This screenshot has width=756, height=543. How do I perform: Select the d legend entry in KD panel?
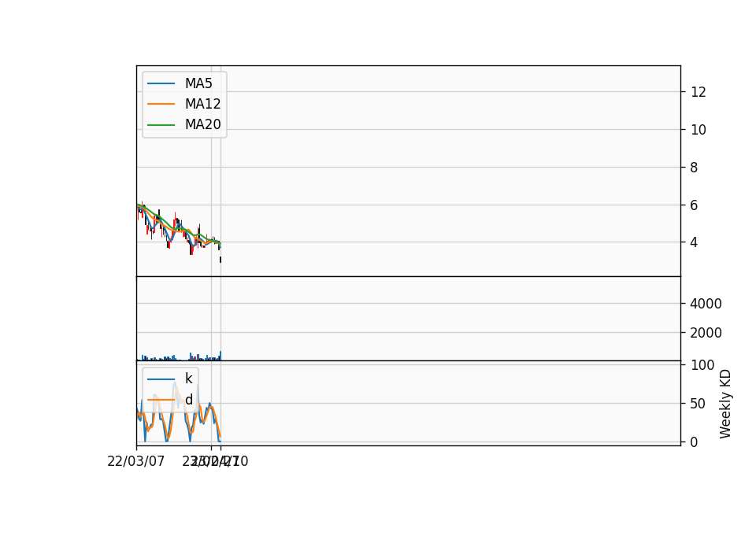[188, 400]
